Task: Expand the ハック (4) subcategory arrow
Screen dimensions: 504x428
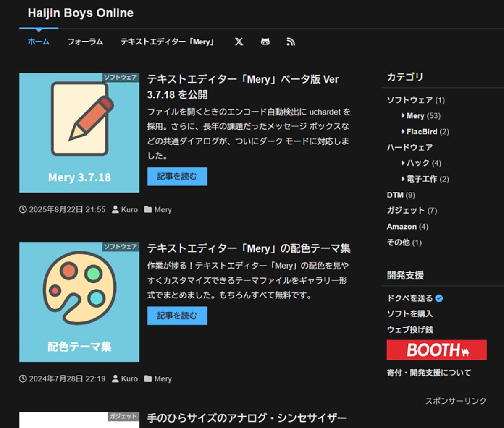Action: tap(403, 163)
